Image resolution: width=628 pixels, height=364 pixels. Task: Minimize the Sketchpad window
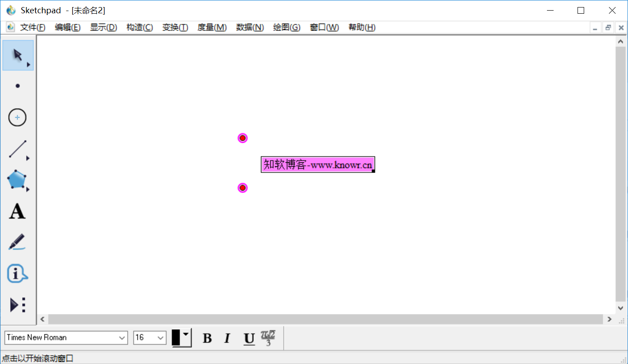[550, 10]
